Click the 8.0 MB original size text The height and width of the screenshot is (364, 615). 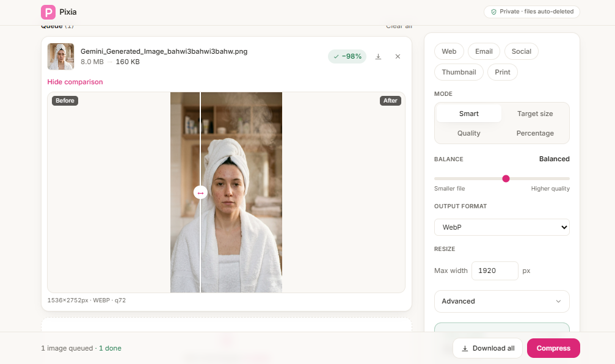tap(92, 62)
